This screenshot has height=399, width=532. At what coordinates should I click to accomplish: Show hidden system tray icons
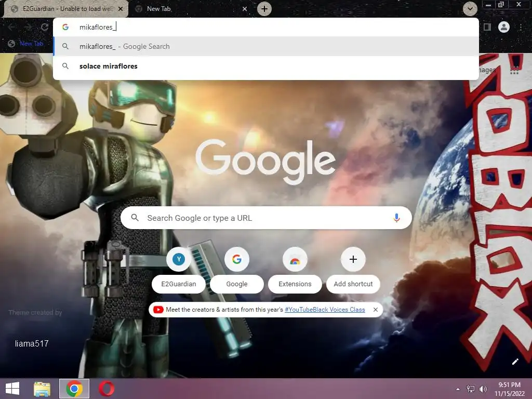458,389
